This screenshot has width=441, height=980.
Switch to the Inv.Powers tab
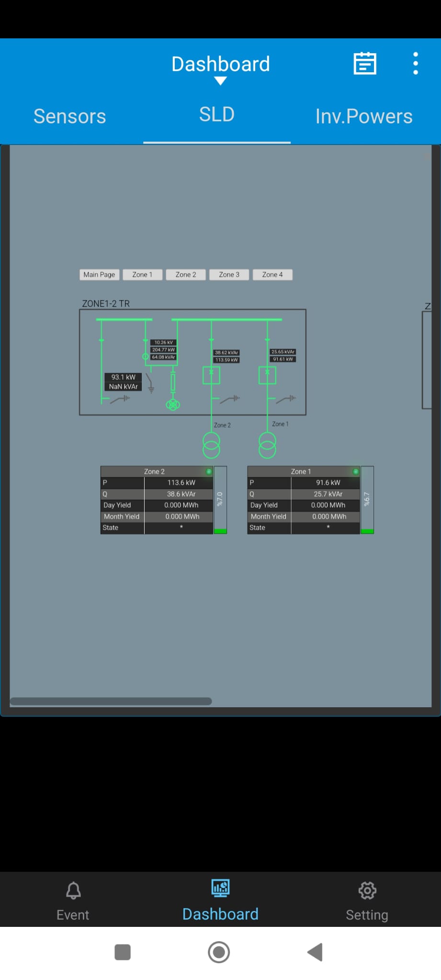coord(363,116)
